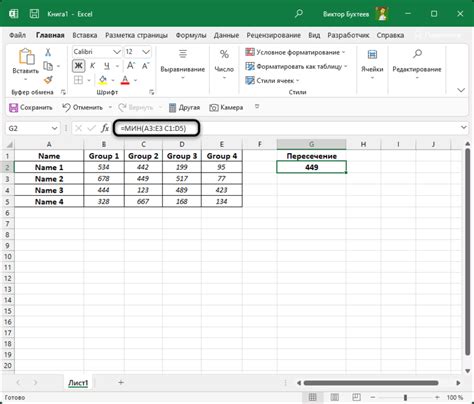The width and height of the screenshot is (474, 404).
Task: Apply the fill color bucket icon
Action: pos(103,80)
